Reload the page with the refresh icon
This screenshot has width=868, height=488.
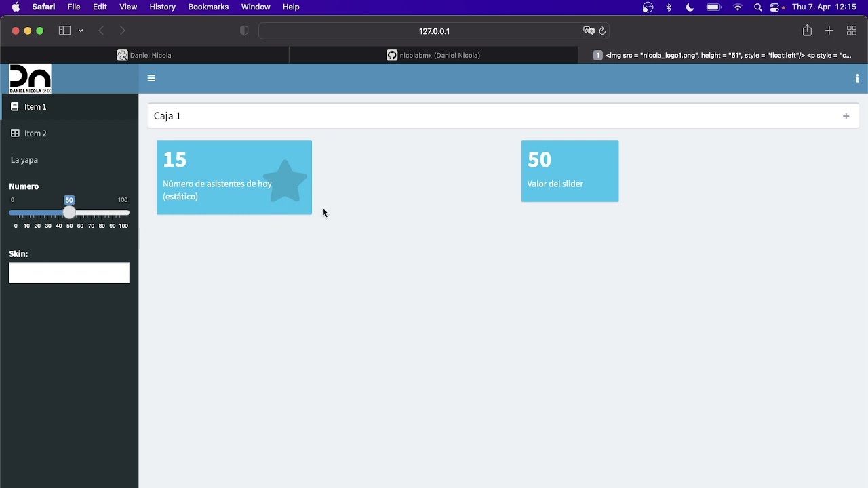pyautogui.click(x=602, y=30)
